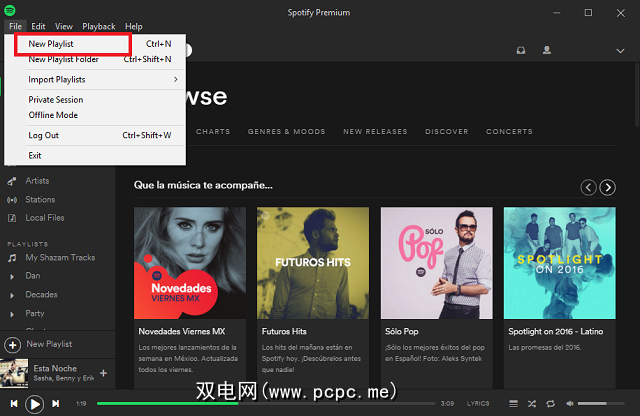Toggle Offline Mode in File menu

tap(95, 115)
